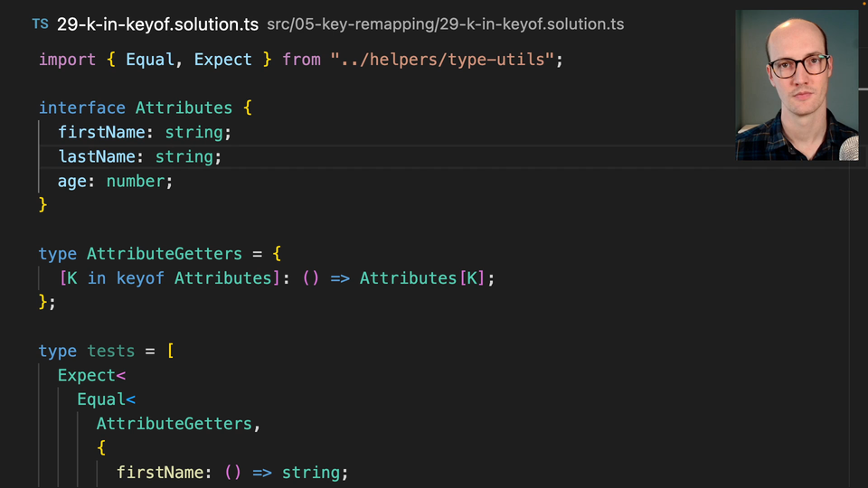Click the src/05-key-remapping file path label
This screenshot has height=488, width=868.
pyautogui.click(x=445, y=24)
